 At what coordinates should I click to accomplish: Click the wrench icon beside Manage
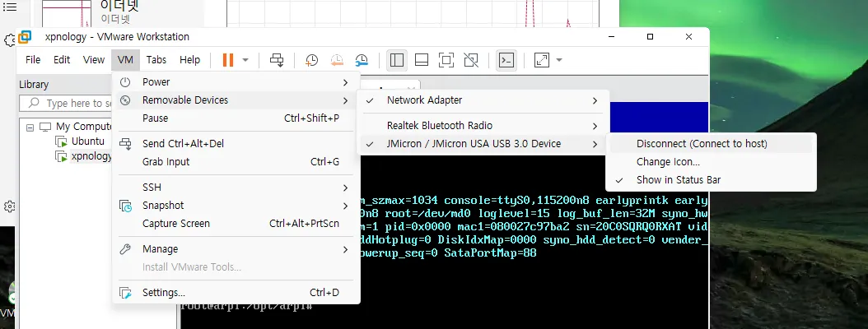(x=126, y=249)
